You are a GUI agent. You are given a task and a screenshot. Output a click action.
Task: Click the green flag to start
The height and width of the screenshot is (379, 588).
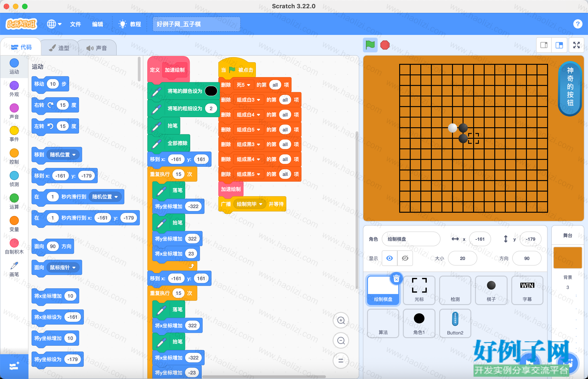click(370, 45)
